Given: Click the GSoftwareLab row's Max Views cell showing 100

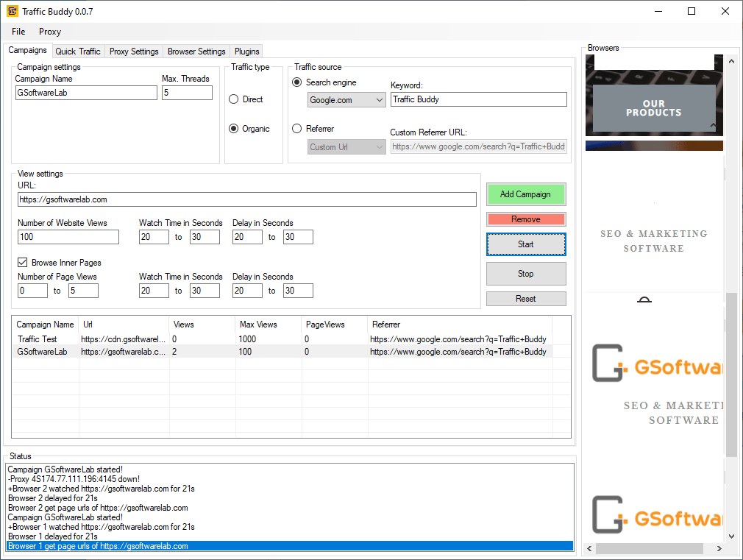Looking at the screenshot, I should (x=269, y=351).
